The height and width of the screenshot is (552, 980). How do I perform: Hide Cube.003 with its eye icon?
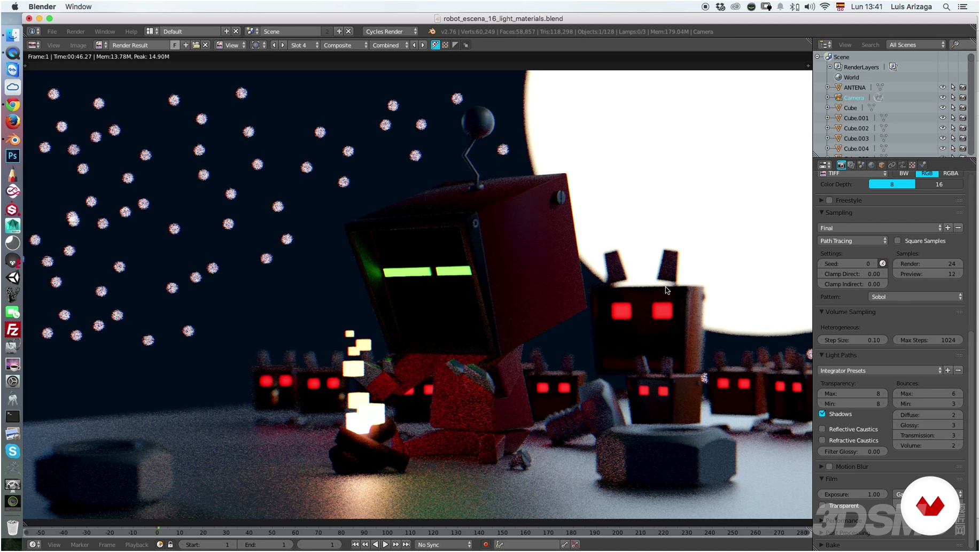[943, 138]
